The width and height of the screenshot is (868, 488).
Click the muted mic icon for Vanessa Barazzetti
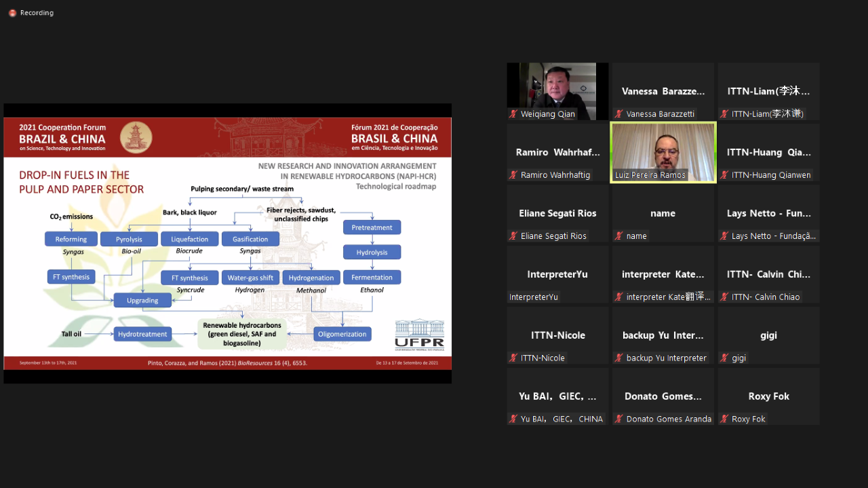click(x=619, y=114)
